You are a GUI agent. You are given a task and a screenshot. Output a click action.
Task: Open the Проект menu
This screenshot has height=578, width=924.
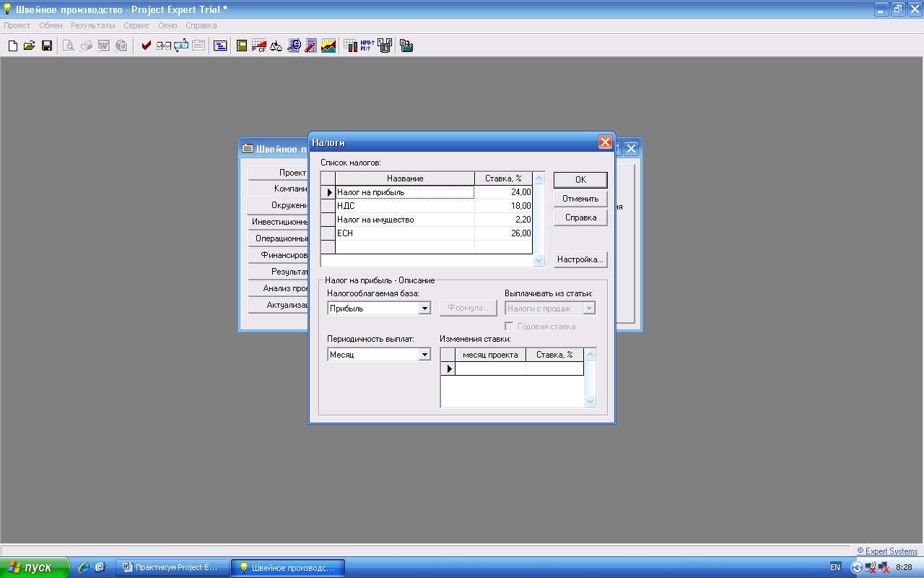click(17, 25)
